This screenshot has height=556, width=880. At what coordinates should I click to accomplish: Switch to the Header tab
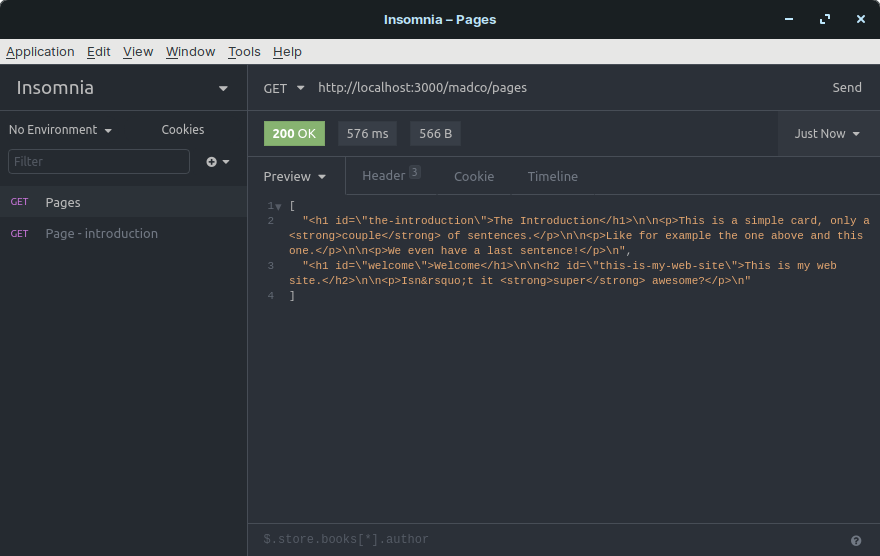[391, 176]
